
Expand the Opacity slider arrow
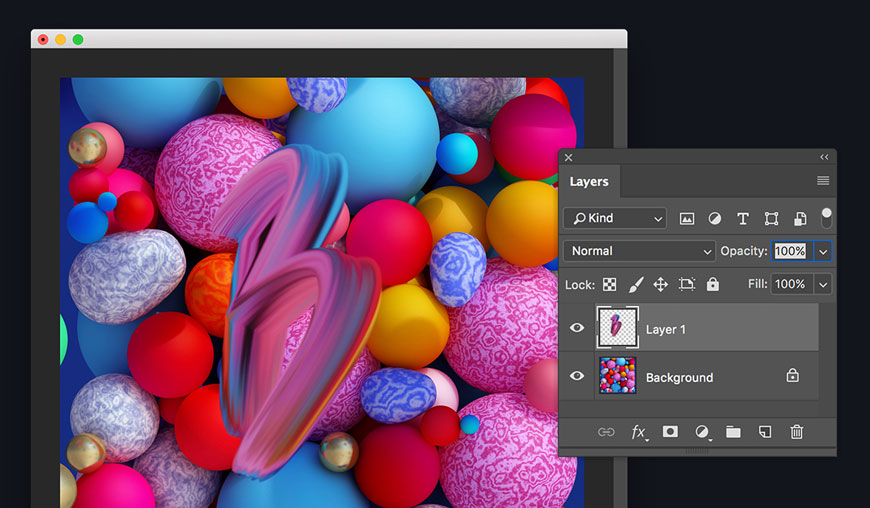coord(822,252)
